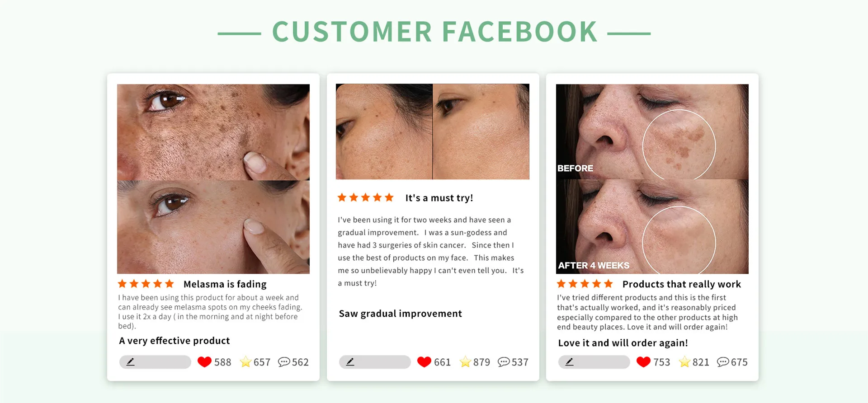Screen dimensions: 868x403
Task: Like the review with 661 hearts
Action: pos(424,362)
